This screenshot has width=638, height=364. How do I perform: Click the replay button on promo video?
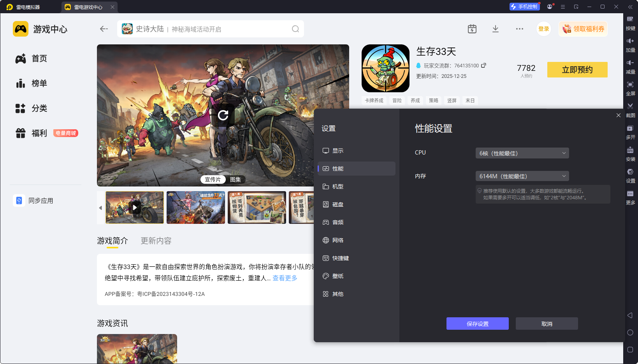click(223, 115)
